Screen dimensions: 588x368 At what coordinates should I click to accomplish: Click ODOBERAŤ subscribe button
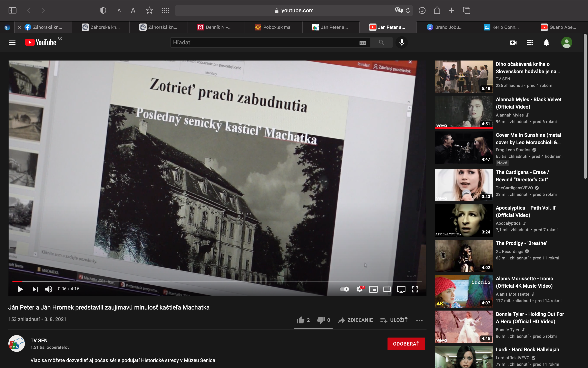tap(406, 344)
